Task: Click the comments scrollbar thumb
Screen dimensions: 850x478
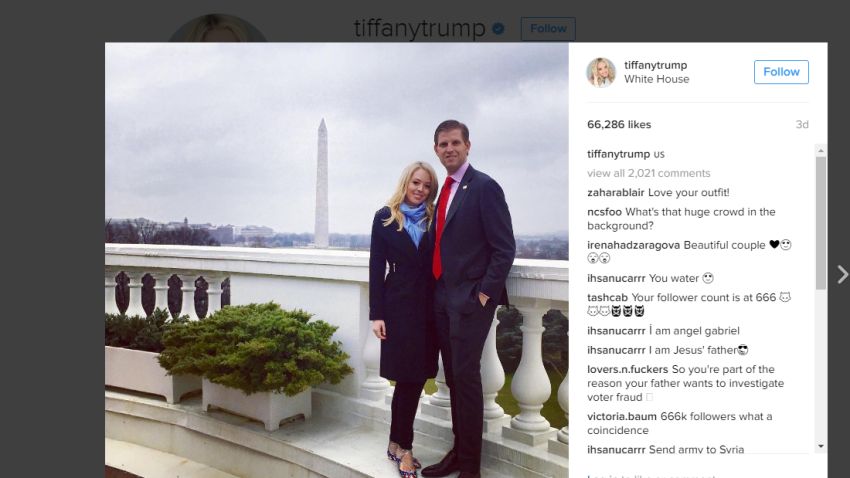Action: [821, 223]
